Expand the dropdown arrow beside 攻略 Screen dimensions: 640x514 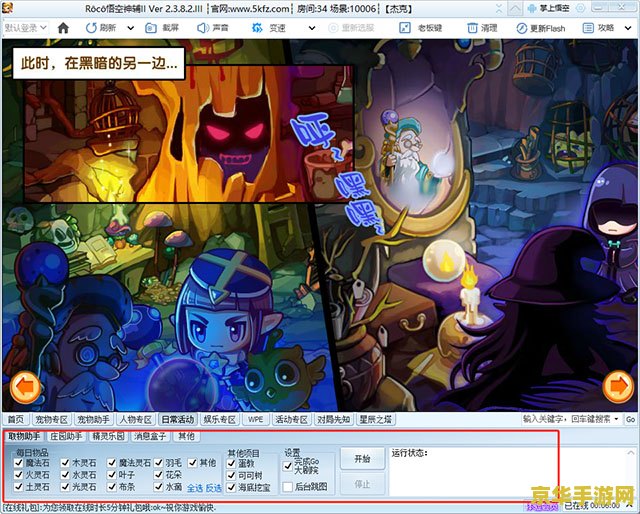[628, 28]
